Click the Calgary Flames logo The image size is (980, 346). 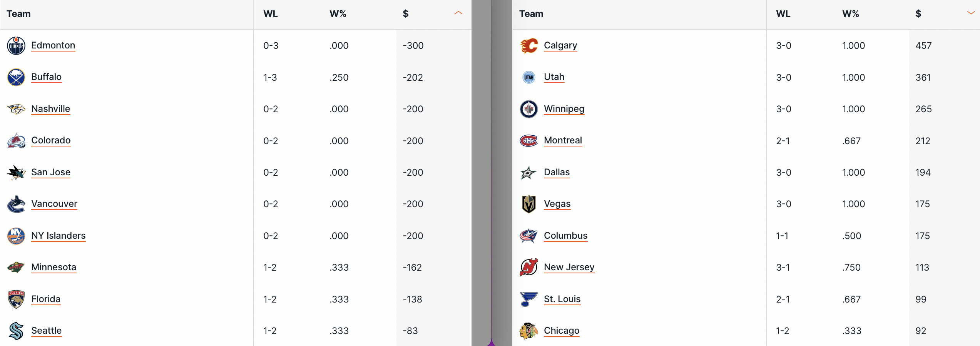click(529, 45)
